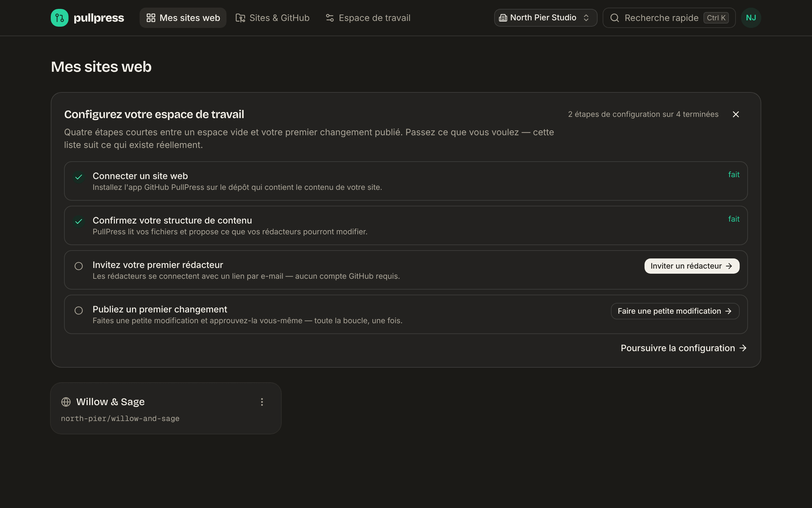This screenshot has height=508, width=812.
Task: Open the Willow & Sage site title
Action: click(110, 402)
